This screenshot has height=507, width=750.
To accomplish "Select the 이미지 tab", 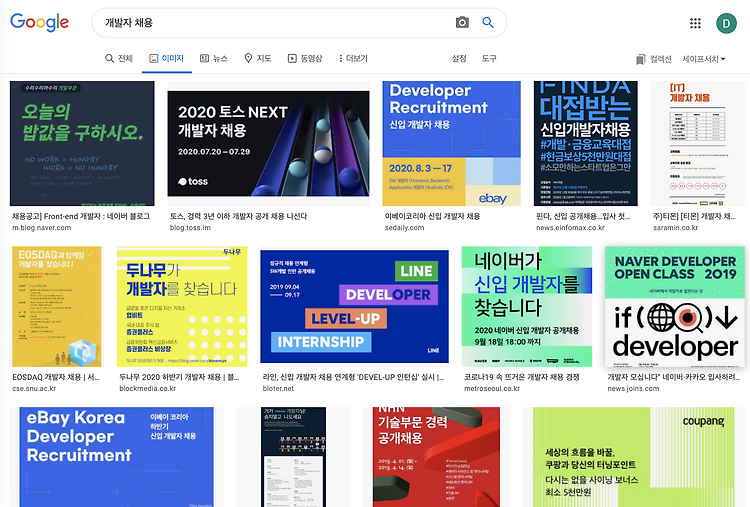I will click(x=166, y=58).
